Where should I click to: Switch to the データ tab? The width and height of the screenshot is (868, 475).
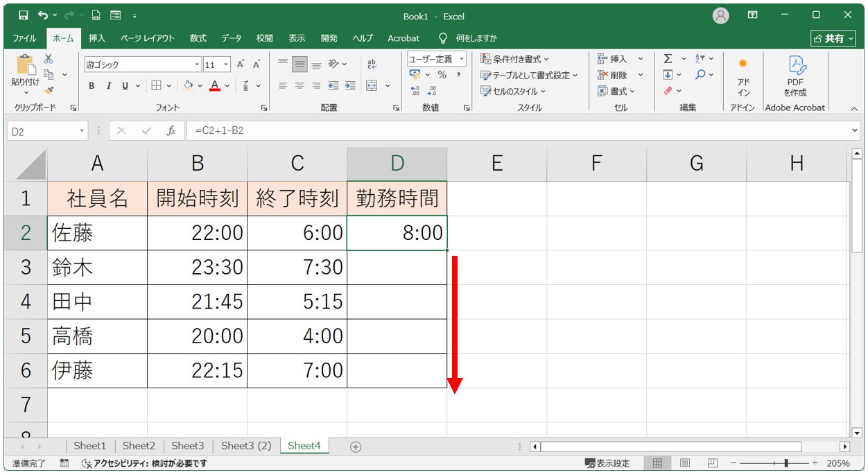coord(232,38)
